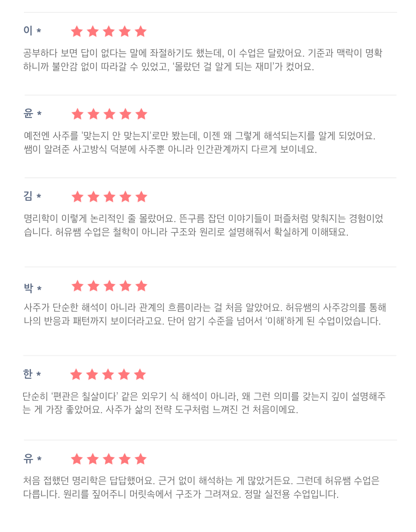Select reviewer name 한*
The width and height of the screenshot is (416, 532).
32,374
